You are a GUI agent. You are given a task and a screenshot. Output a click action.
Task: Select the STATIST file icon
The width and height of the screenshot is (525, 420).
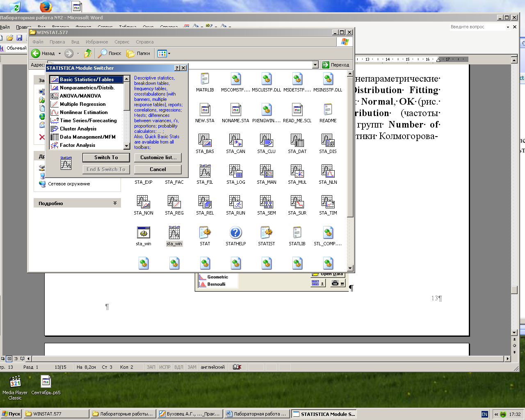pyautogui.click(x=266, y=233)
